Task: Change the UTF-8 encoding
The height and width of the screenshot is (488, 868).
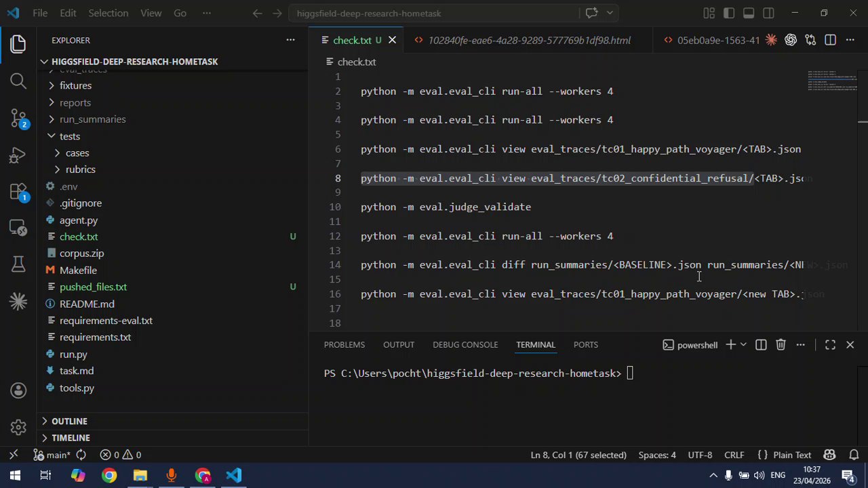Action: [700, 455]
